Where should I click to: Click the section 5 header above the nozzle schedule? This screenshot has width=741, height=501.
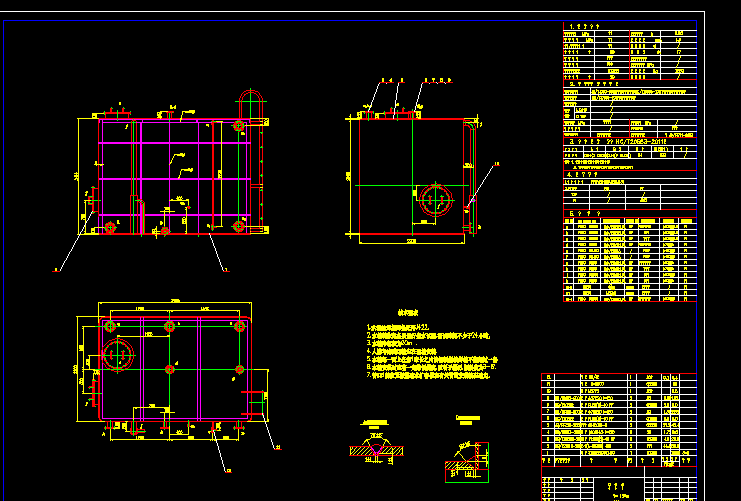(x=585, y=214)
